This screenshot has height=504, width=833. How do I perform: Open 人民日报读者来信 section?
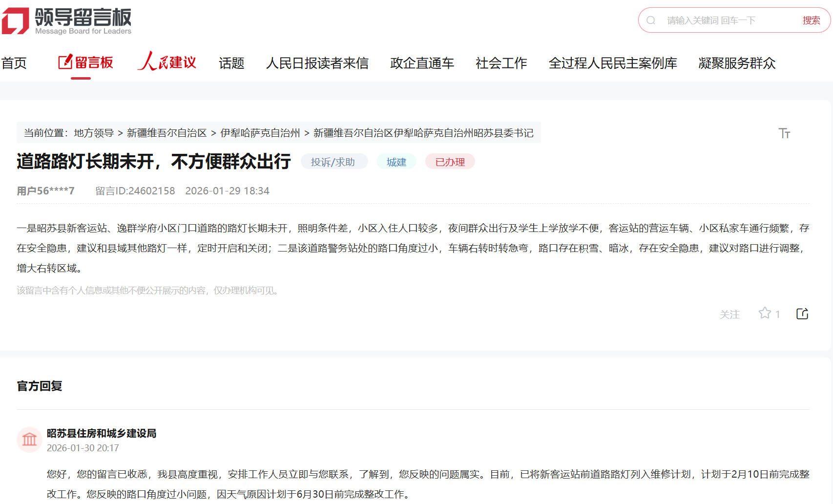pyautogui.click(x=317, y=63)
